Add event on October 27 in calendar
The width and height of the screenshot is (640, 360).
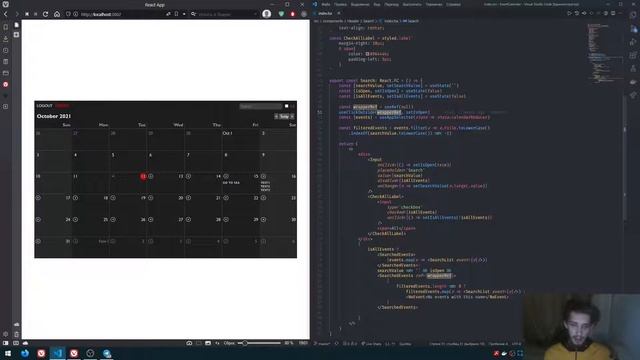[x=188, y=220]
